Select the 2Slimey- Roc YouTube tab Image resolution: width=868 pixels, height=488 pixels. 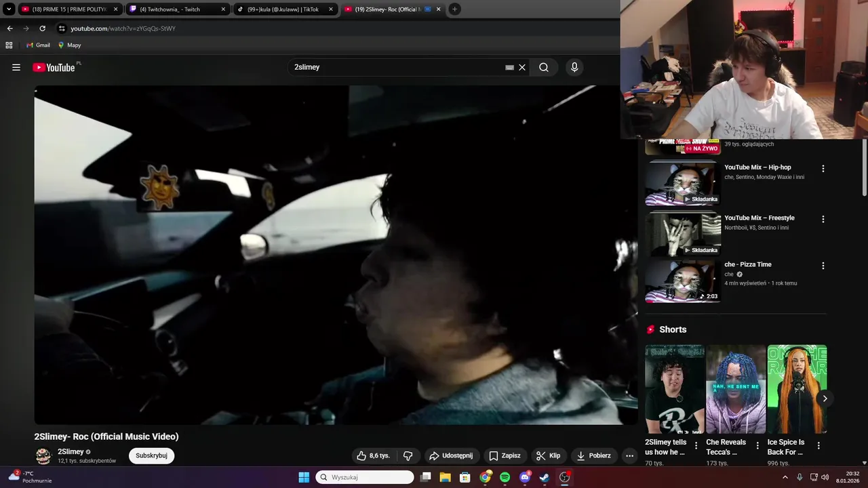pyautogui.click(x=393, y=9)
